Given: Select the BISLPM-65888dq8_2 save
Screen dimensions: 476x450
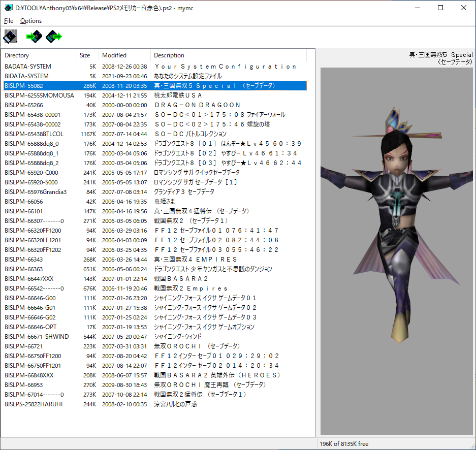Looking at the screenshot, I should (x=155, y=163).
